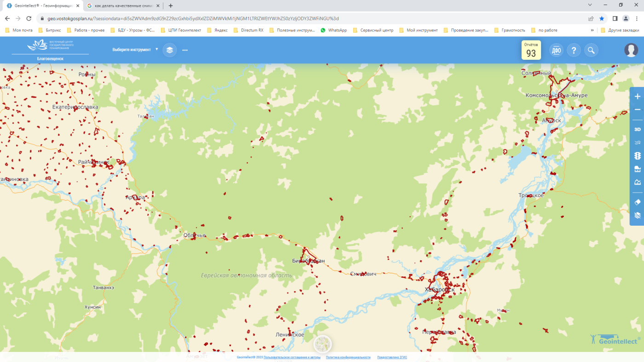644x362 pixels.
Task: Click the ДФО region icon
Action: coord(556,50)
